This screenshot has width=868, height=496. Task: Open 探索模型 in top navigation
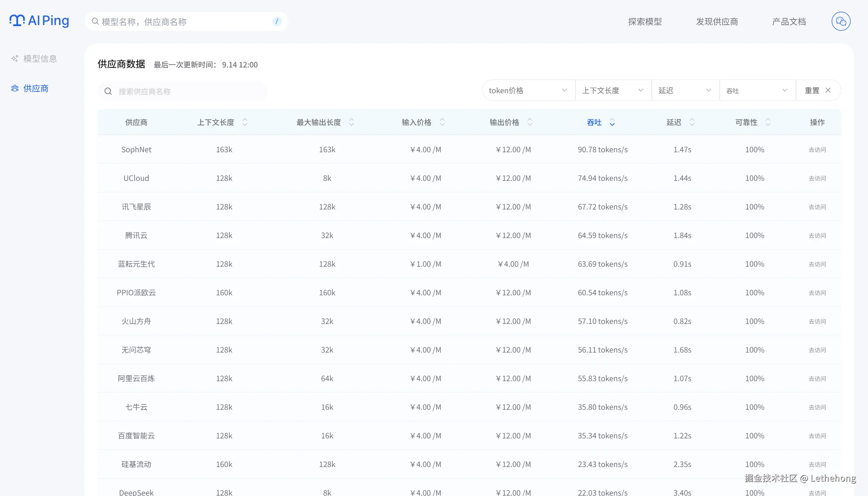tap(645, 22)
